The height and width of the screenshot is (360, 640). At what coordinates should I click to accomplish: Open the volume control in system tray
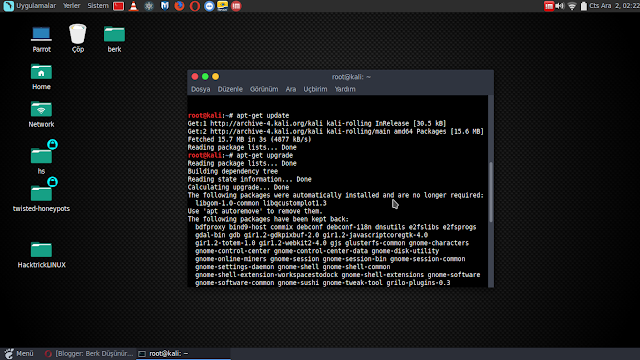[560, 6]
